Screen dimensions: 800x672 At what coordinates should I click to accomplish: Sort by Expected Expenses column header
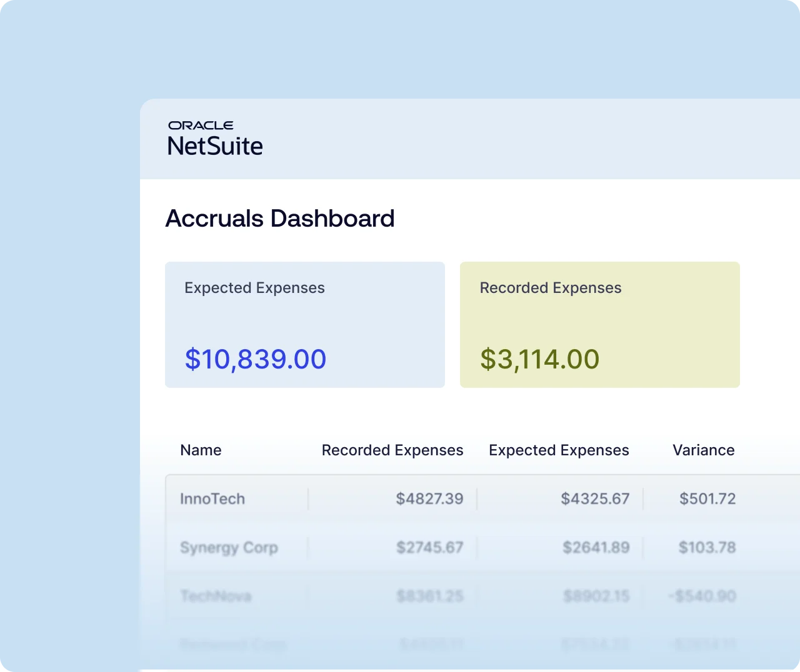click(x=559, y=450)
